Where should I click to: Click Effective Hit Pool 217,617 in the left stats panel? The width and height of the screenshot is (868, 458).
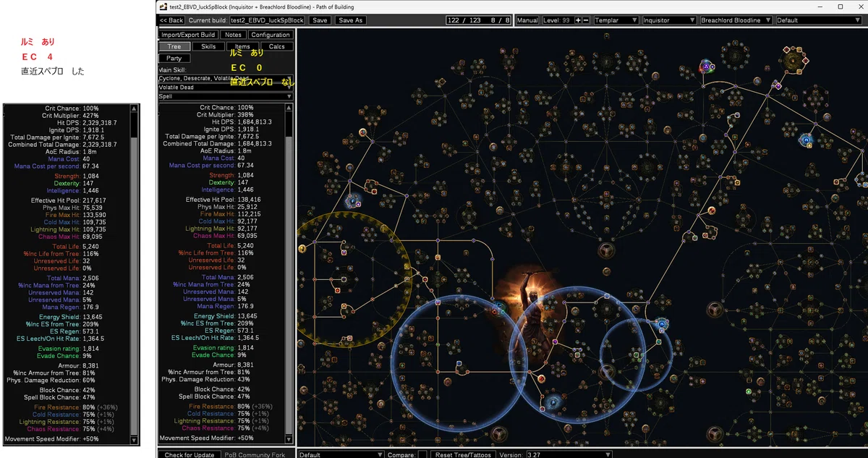click(68, 200)
